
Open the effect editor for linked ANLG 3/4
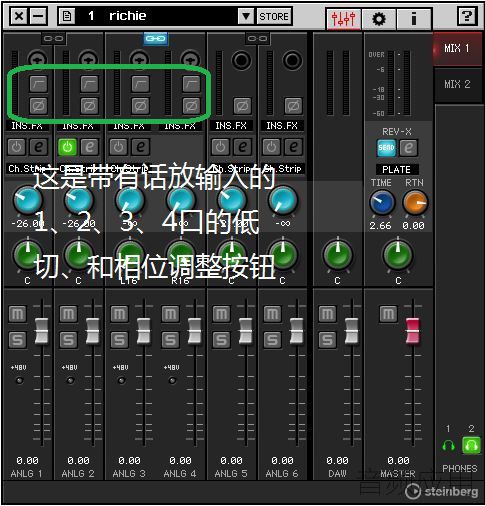coord(141,147)
